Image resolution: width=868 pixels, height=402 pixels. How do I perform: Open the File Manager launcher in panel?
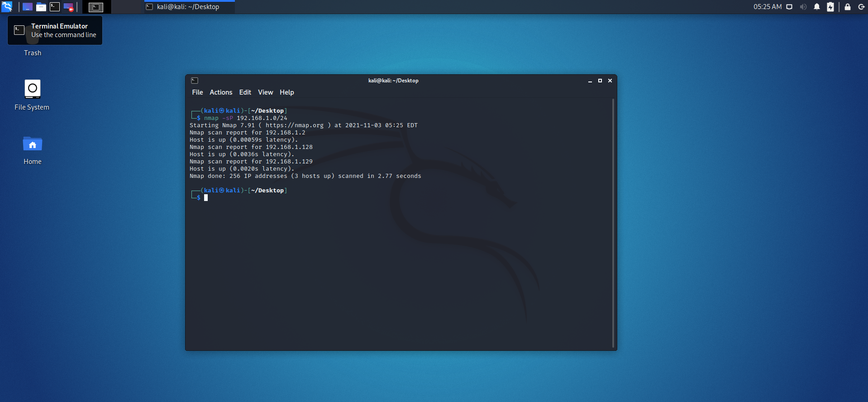click(x=41, y=7)
